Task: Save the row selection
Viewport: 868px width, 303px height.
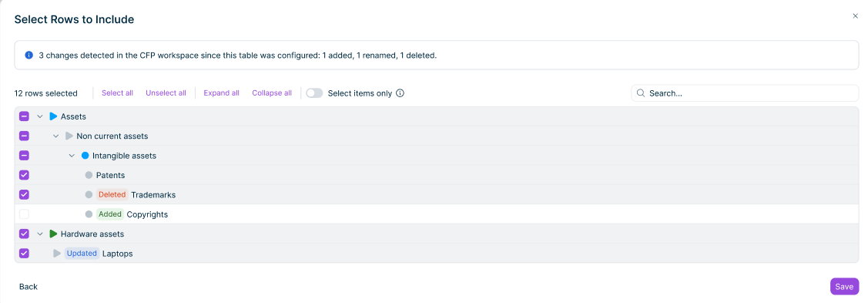Action: [x=844, y=286]
